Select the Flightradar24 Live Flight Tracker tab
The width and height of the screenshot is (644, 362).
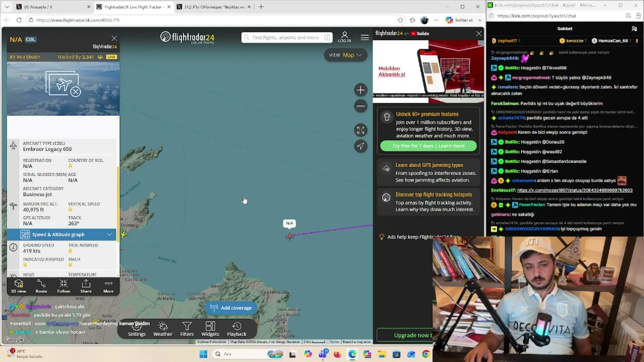(133, 7)
